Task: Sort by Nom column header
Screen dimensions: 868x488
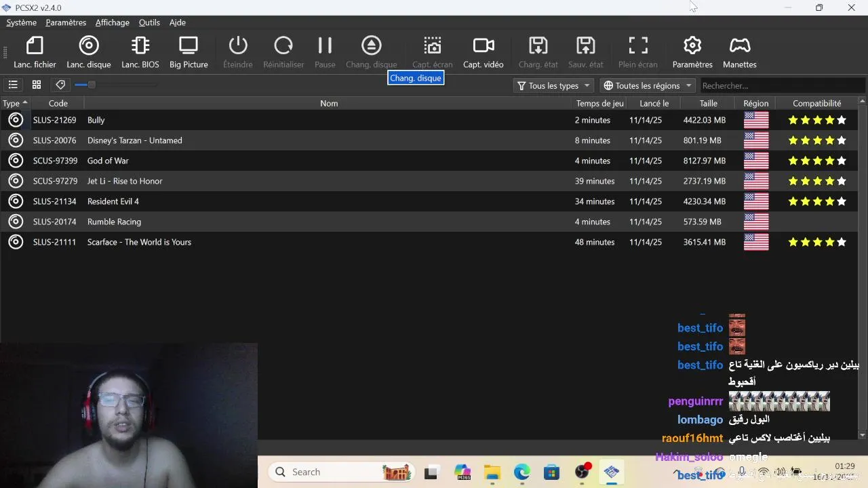Action: [329, 103]
